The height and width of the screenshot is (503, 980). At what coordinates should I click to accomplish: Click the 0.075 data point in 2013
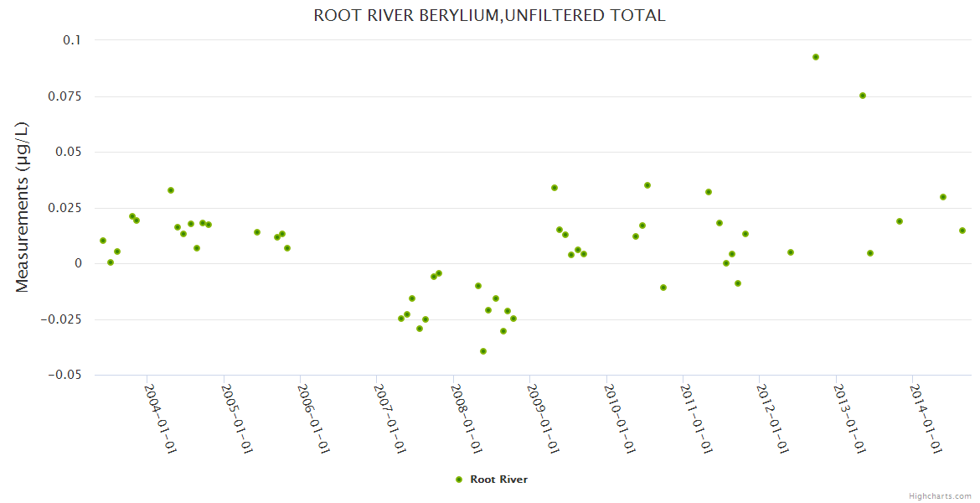point(863,96)
